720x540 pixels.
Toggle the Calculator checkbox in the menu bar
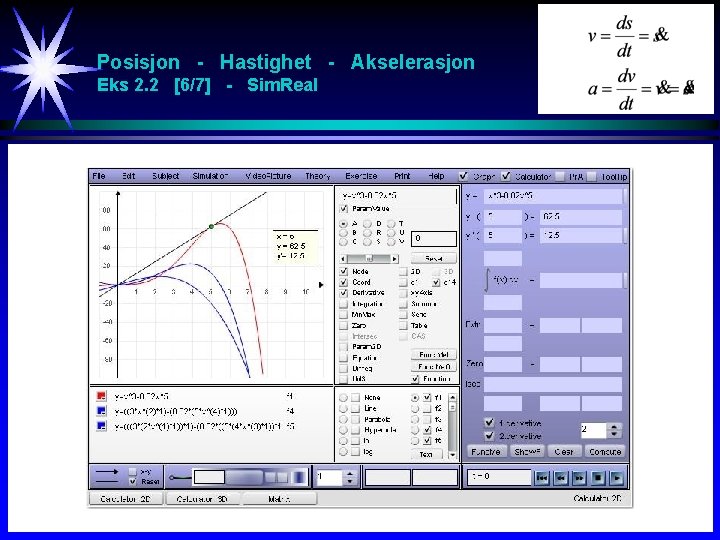(506, 176)
